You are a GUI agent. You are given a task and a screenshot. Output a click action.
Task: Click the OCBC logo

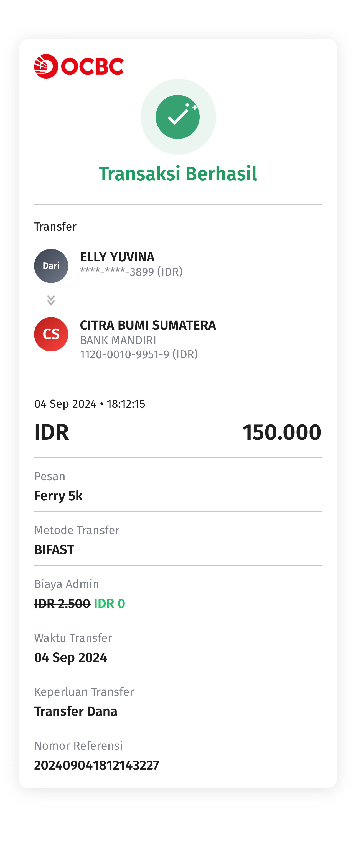tap(79, 66)
